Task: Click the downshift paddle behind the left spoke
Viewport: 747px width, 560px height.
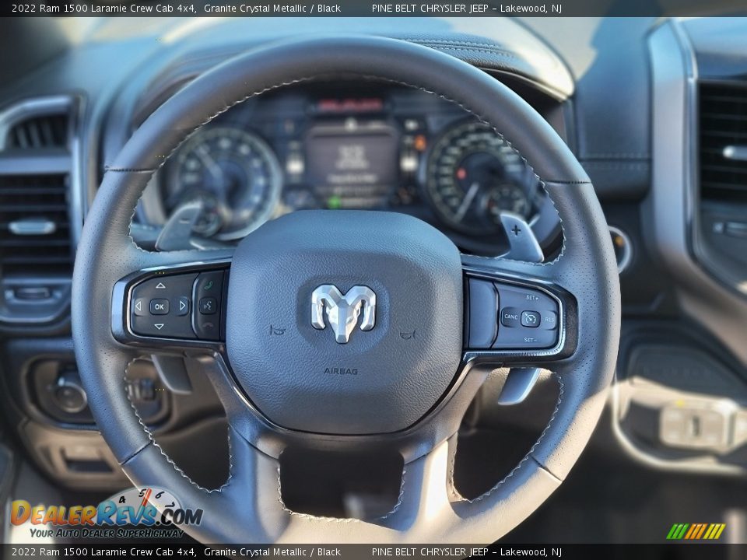Action: pos(179,226)
